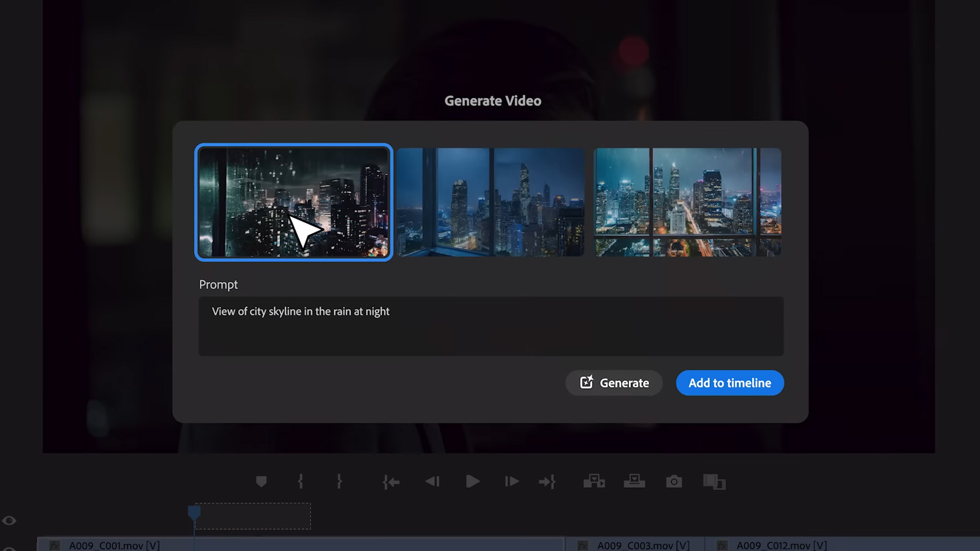The height and width of the screenshot is (551, 980).
Task: Click the Lift icon
Action: click(594, 481)
